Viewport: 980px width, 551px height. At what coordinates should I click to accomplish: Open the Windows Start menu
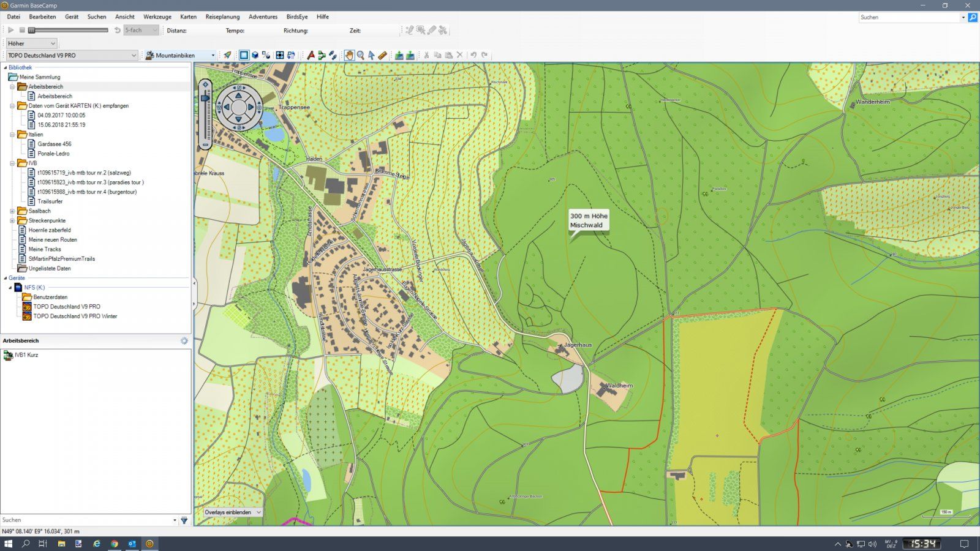[9, 544]
